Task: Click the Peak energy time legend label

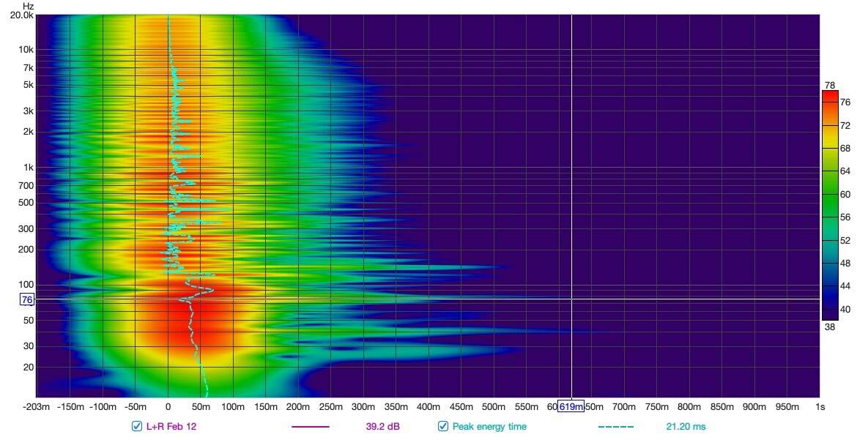Action: 489,426
